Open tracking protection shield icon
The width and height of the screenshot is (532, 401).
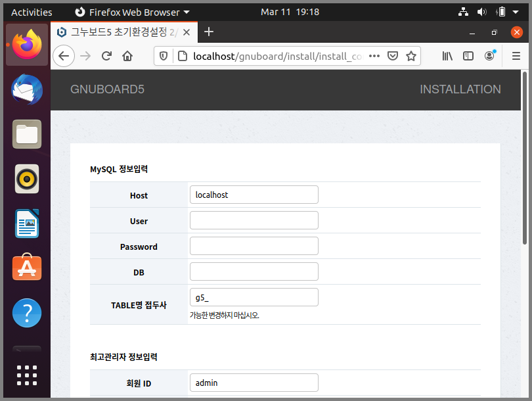click(164, 56)
